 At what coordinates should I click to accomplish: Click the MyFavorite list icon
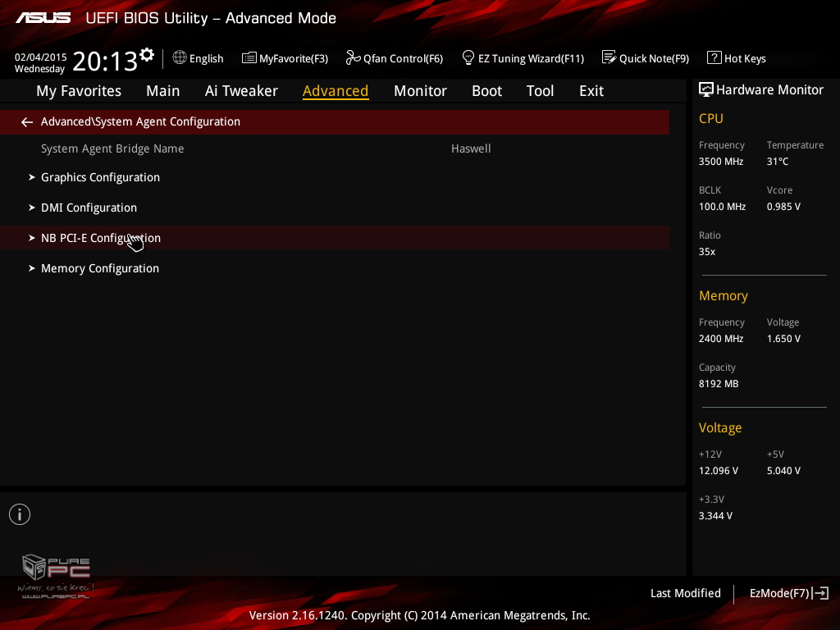coord(249,58)
